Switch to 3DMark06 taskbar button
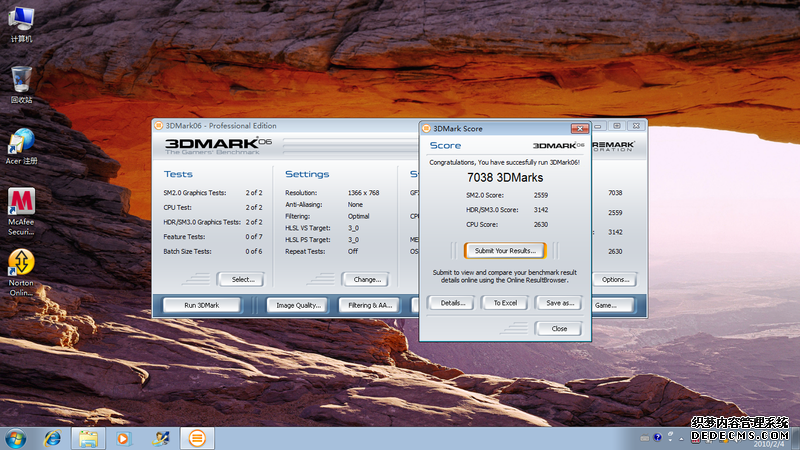 pyautogui.click(x=197, y=438)
